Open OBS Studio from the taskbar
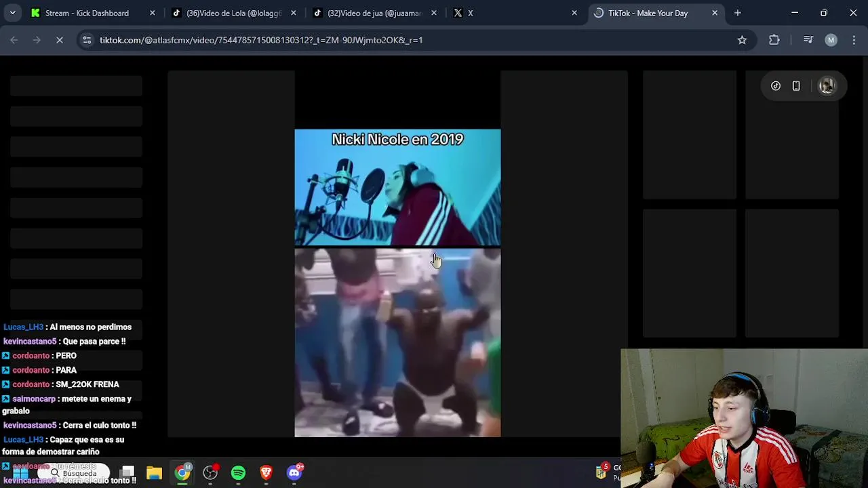 coord(210,472)
